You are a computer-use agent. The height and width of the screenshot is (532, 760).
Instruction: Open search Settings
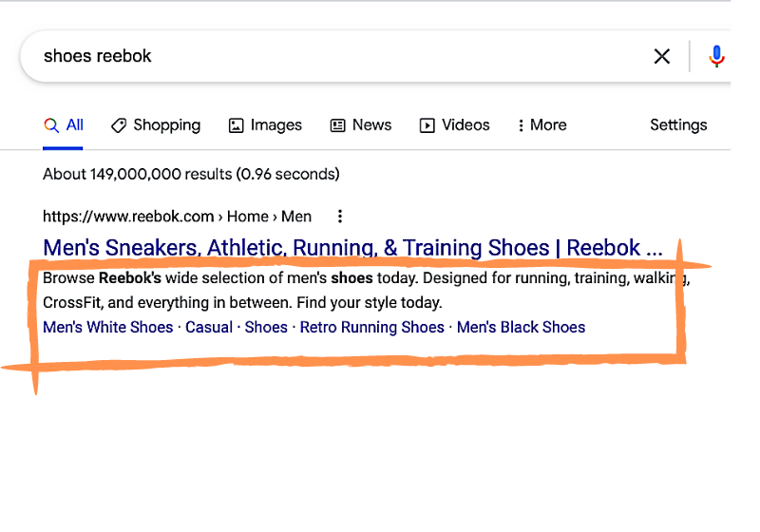point(678,125)
